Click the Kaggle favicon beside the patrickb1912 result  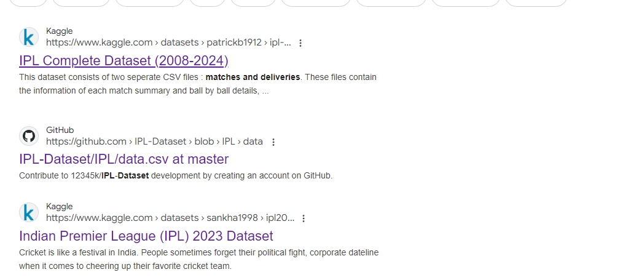tap(29, 37)
